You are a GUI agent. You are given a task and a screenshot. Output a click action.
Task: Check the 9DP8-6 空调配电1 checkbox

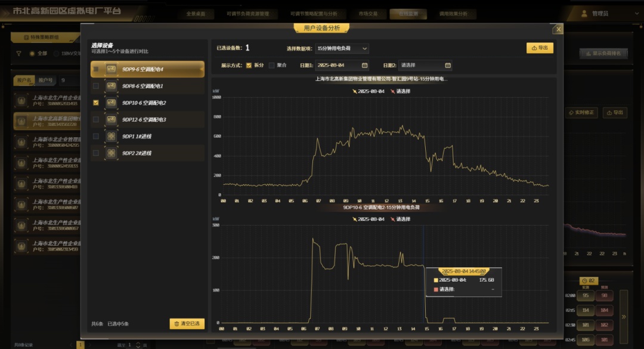coord(95,86)
